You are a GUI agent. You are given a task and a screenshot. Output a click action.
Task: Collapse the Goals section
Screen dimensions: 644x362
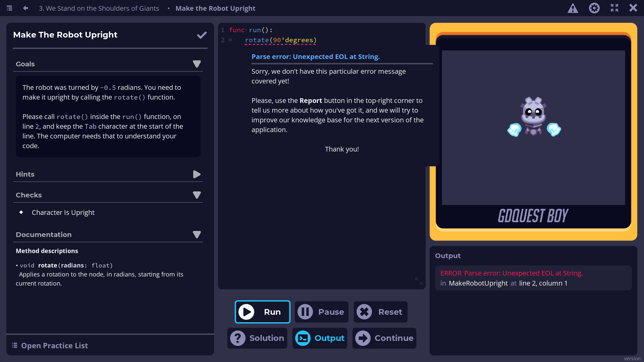197,64
